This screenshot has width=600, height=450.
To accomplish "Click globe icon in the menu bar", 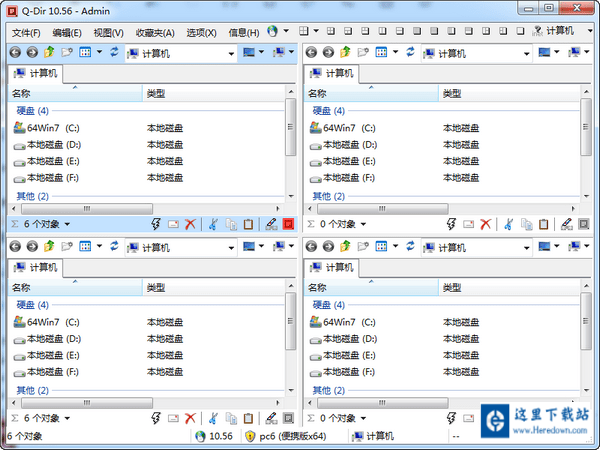I will click(272, 31).
